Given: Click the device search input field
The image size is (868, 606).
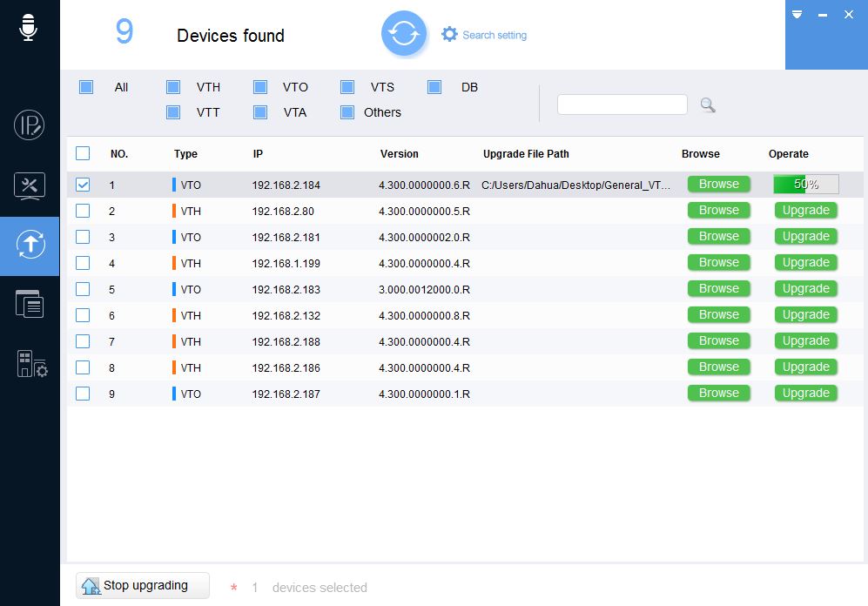Looking at the screenshot, I should (x=622, y=104).
